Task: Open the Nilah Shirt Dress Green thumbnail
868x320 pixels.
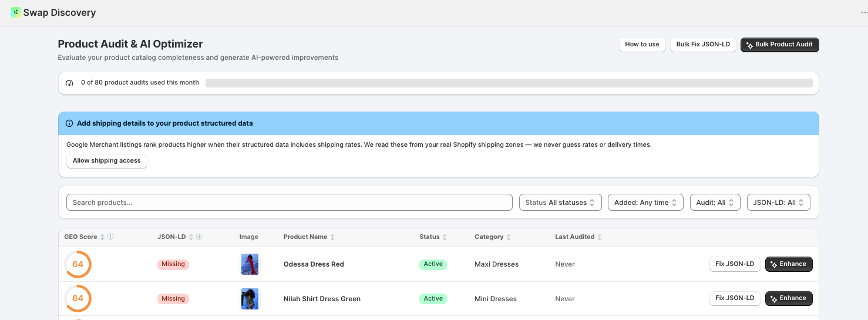Action: click(250, 299)
